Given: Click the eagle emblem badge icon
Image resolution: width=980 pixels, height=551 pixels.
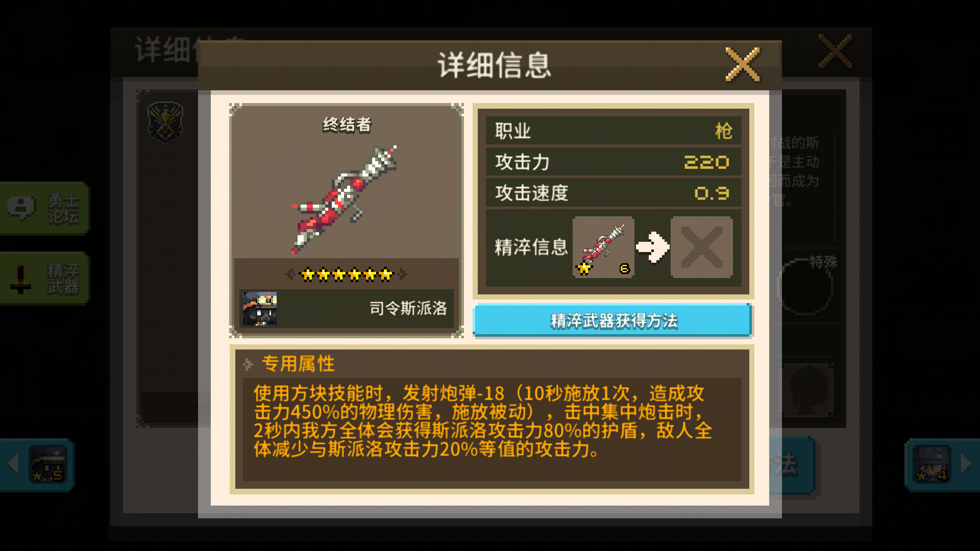Looking at the screenshot, I should [x=165, y=122].
